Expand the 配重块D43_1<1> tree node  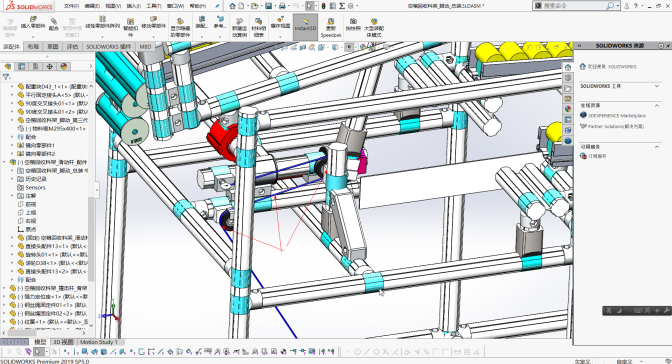point(12,87)
